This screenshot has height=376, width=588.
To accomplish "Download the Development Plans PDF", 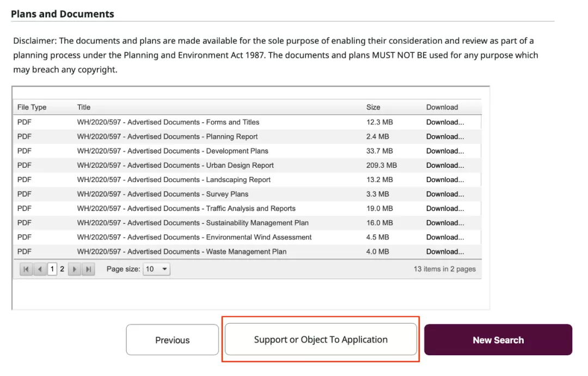I will coord(445,151).
